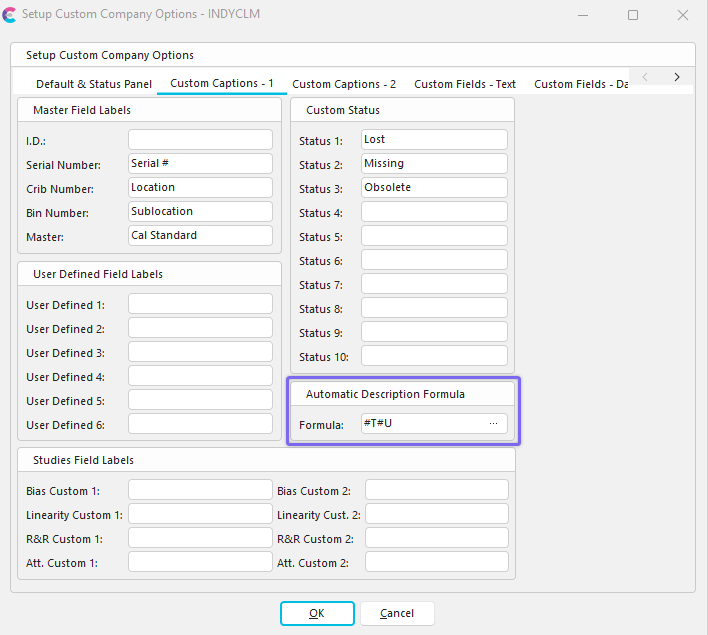The image size is (708, 635).
Task: Open the Custom Captions - 2 tab
Action: 344,84
